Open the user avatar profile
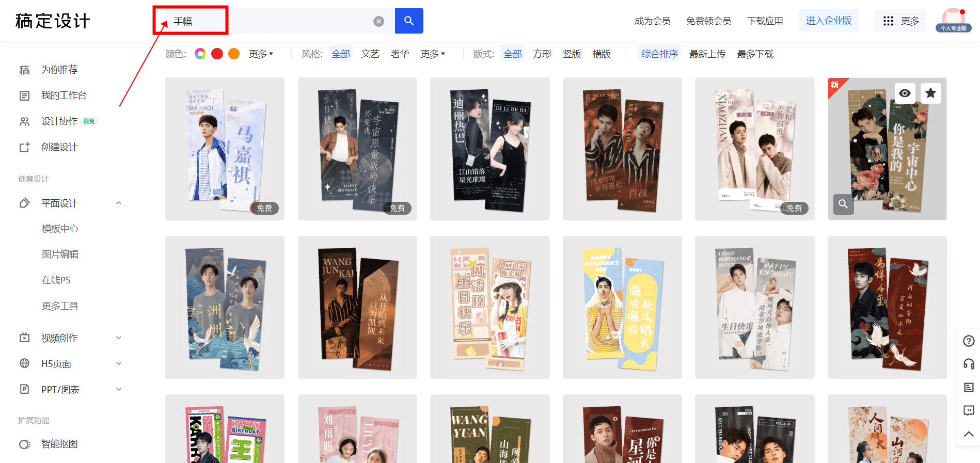This screenshot has height=463, width=980. click(x=953, y=21)
